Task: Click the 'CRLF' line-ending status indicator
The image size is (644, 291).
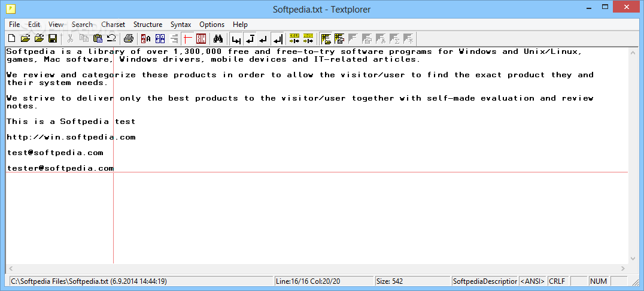Action: (558, 281)
